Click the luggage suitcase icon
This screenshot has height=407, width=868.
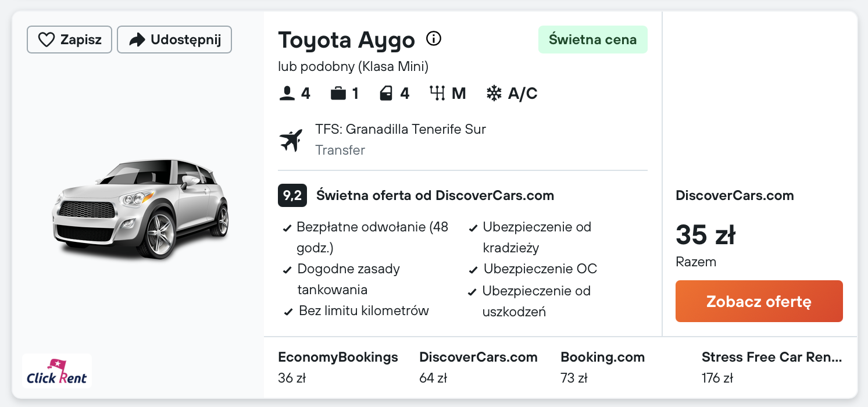(x=338, y=94)
